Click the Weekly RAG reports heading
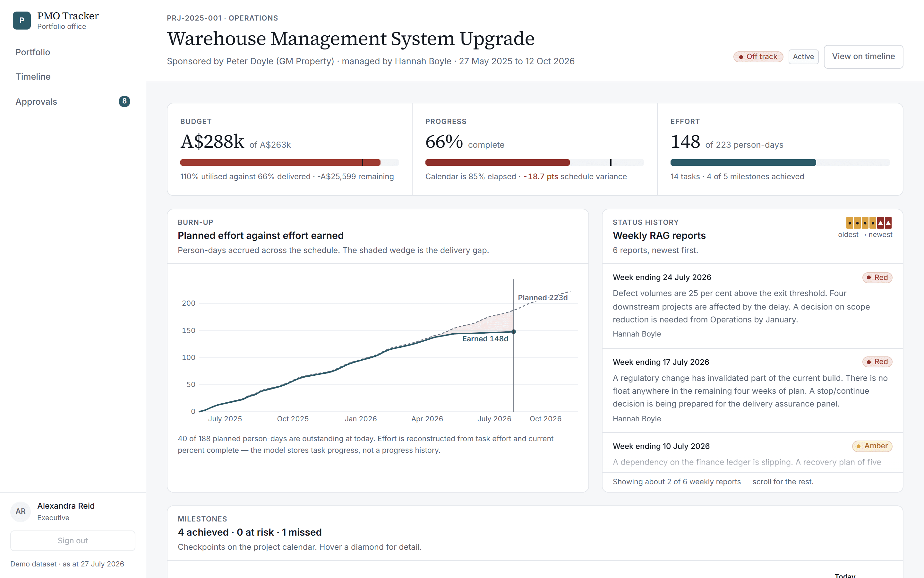 (x=659, y=235)
